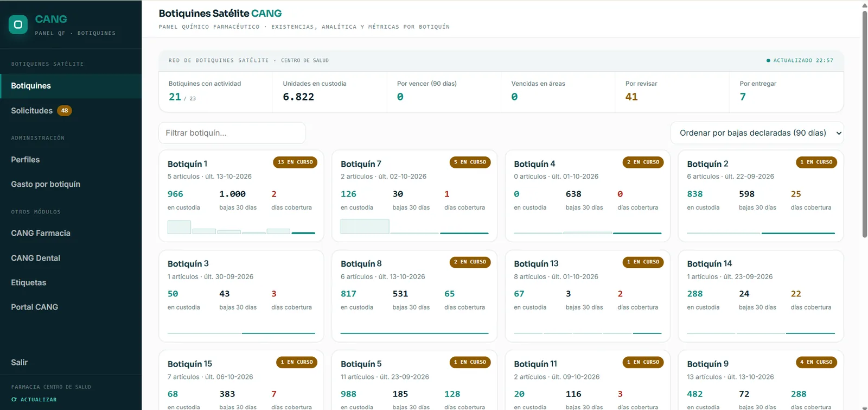868x410 pixels.
Task: Click the 4 EN CURSO badge on Botiquín 9
Action: click(816, 362)
